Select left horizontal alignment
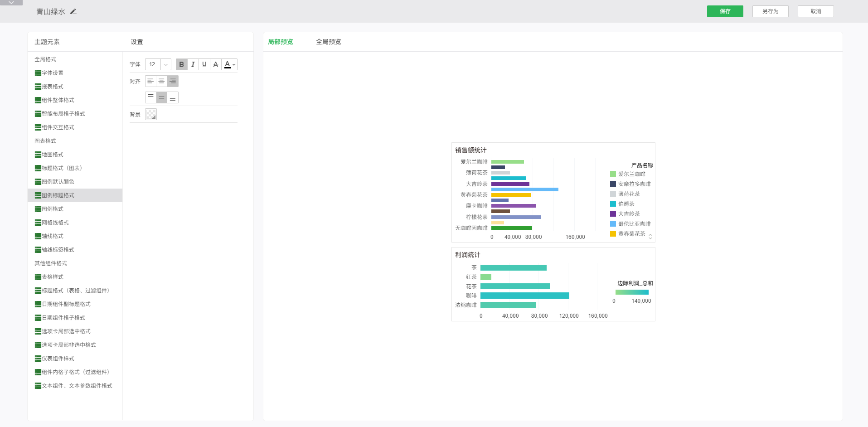Image resolution: width=868 pixels, height=427 pixels. [150, 81]
